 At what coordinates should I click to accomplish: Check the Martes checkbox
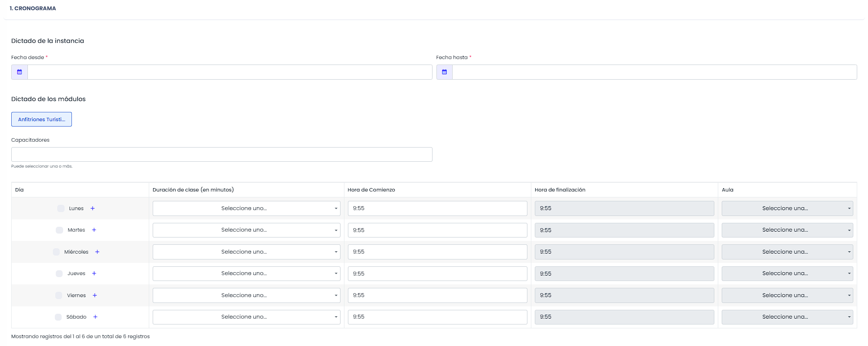click(x=59, y=230)
